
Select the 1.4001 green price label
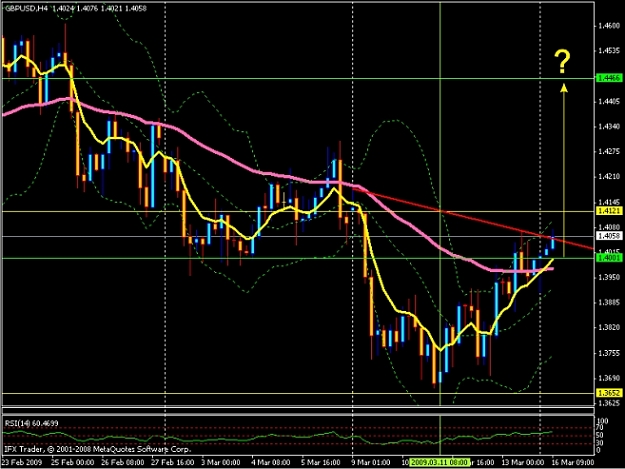[x=609, y=258]
